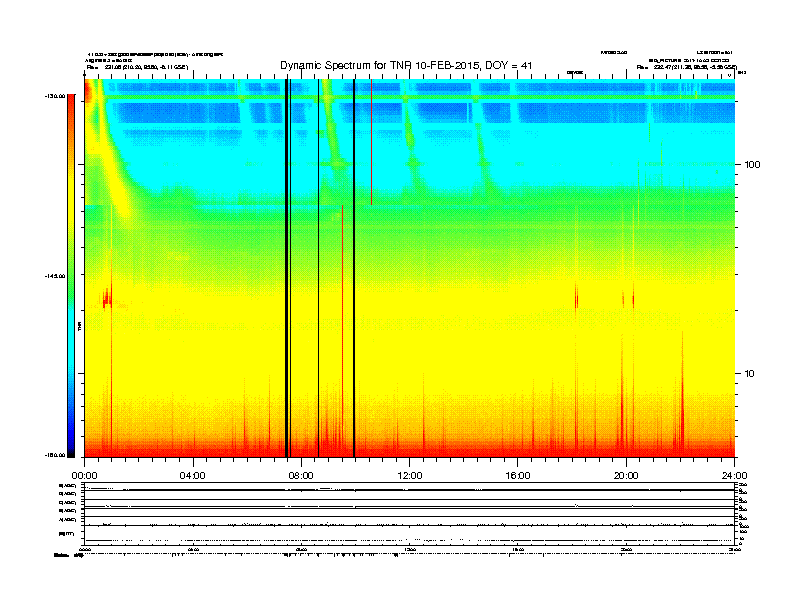
Task: Click the 00:00 label on the main time axis
Action: tap(84, 476)
